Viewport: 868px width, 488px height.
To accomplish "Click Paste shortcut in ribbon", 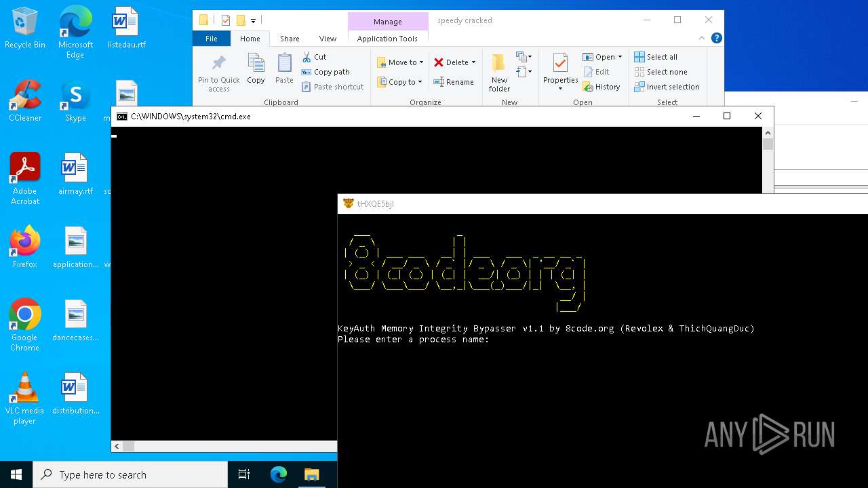I will [x=332, y=87].
